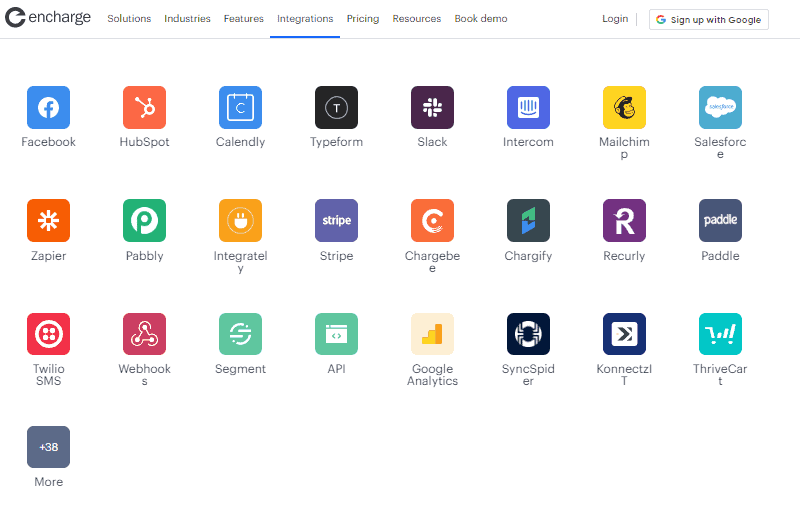800x507 pixels.
Task: Click the KonnectzIT integration icon
Action: (x=624, y=334)
